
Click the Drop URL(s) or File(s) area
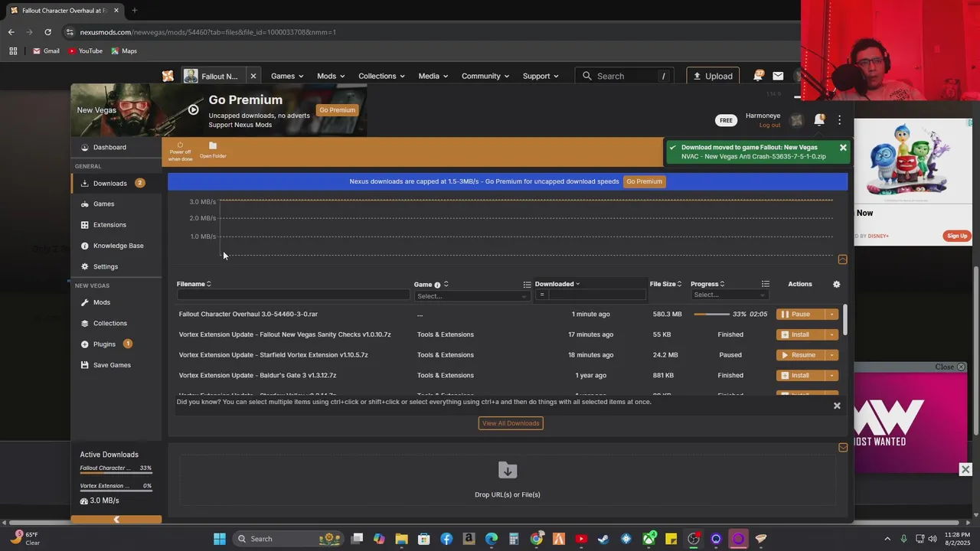(x=508, y=480)
